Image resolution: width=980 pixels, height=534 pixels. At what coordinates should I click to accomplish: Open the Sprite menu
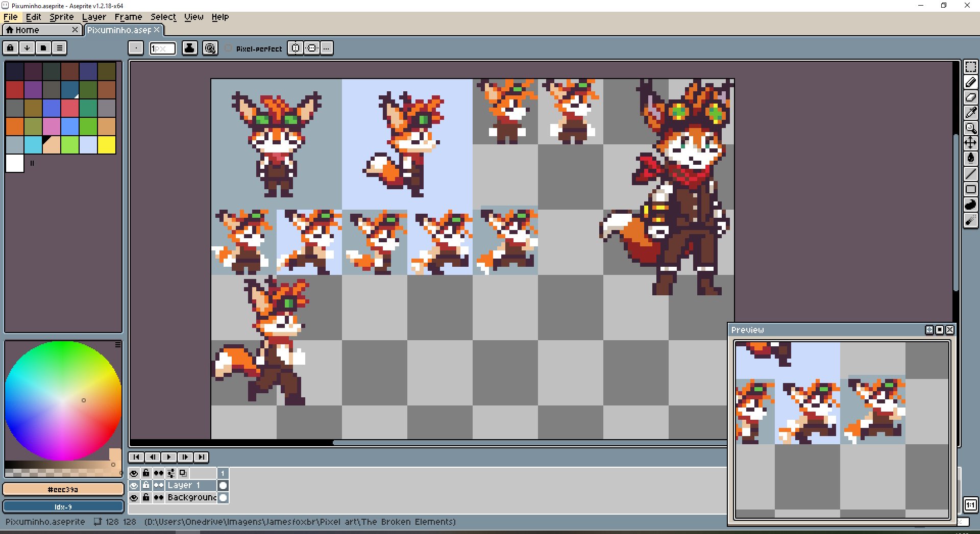point(61,17)
